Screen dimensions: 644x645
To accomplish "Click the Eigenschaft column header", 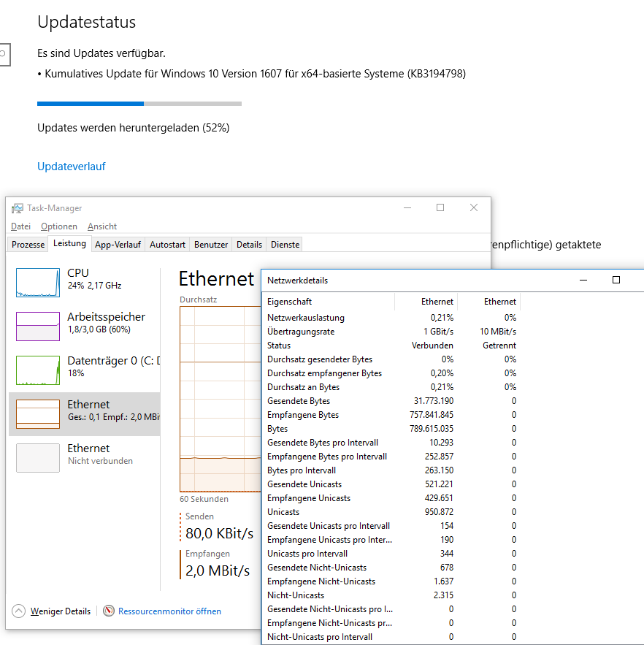I will coord(328,302).
